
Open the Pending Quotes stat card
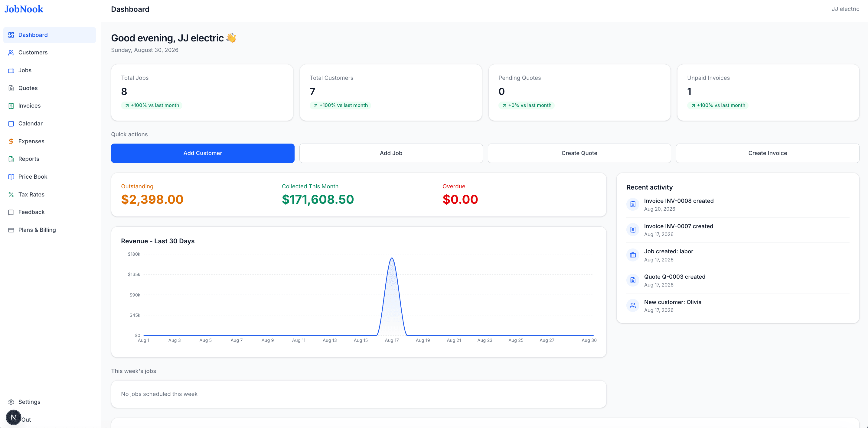point(579,92)
